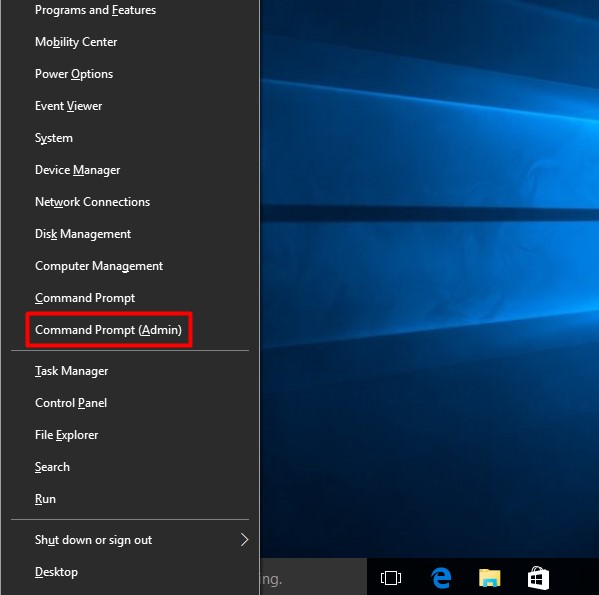Viewport: 599px width, 595px height.
Task: Open the Windows Store taskbar icon
Action: (538, 577)
